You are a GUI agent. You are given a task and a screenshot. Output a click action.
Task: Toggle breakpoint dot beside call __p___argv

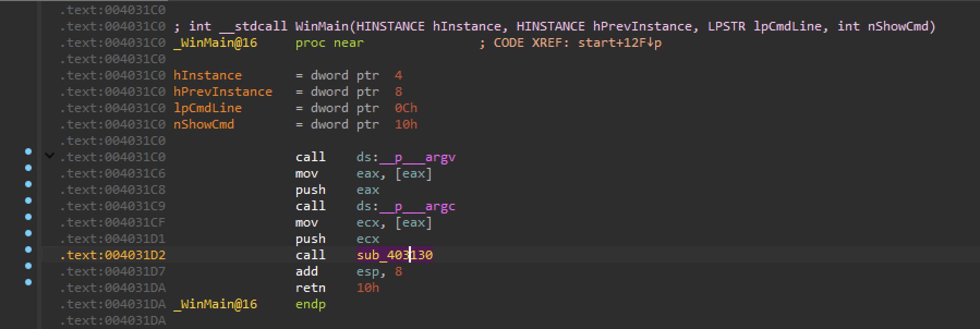(x=28, y=151)
